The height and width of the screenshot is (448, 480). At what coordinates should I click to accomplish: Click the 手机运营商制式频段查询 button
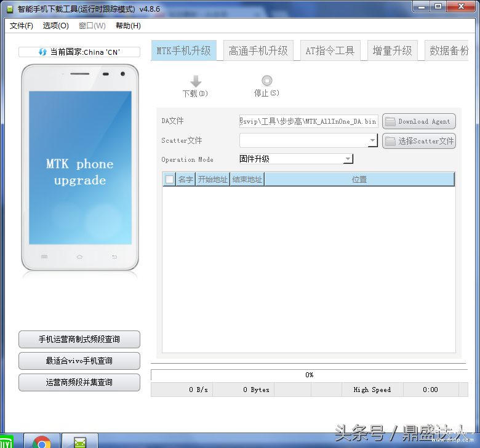pyautogui.click(x=79, y=339)
